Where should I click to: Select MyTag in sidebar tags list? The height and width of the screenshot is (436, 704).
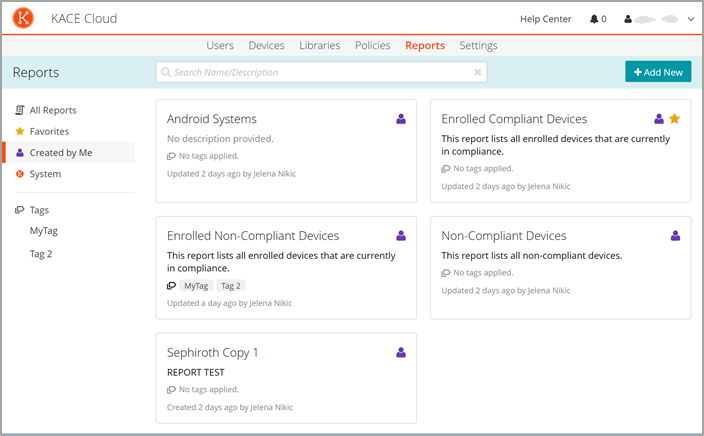44,231
